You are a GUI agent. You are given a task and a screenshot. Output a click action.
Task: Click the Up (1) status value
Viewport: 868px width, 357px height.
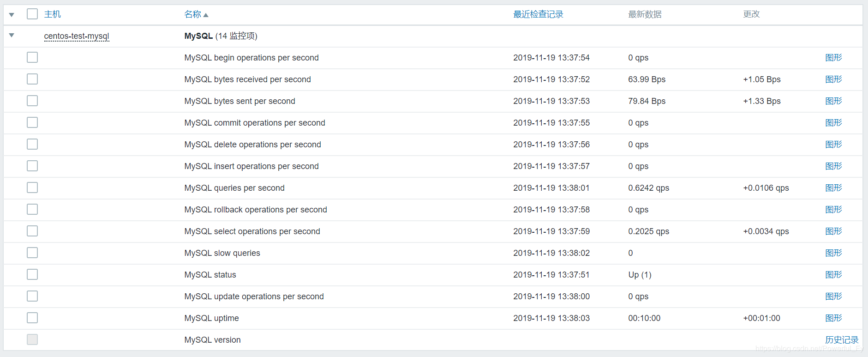coord(640,275)
